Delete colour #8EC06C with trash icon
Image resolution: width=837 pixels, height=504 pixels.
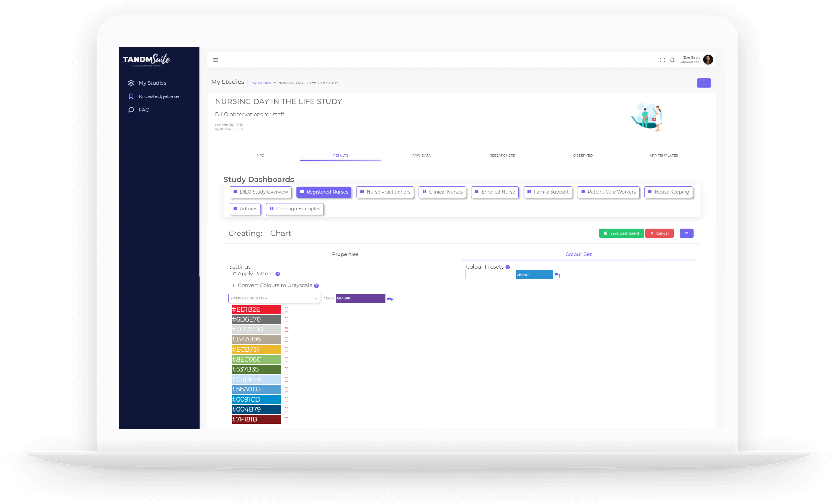point(286,359)
